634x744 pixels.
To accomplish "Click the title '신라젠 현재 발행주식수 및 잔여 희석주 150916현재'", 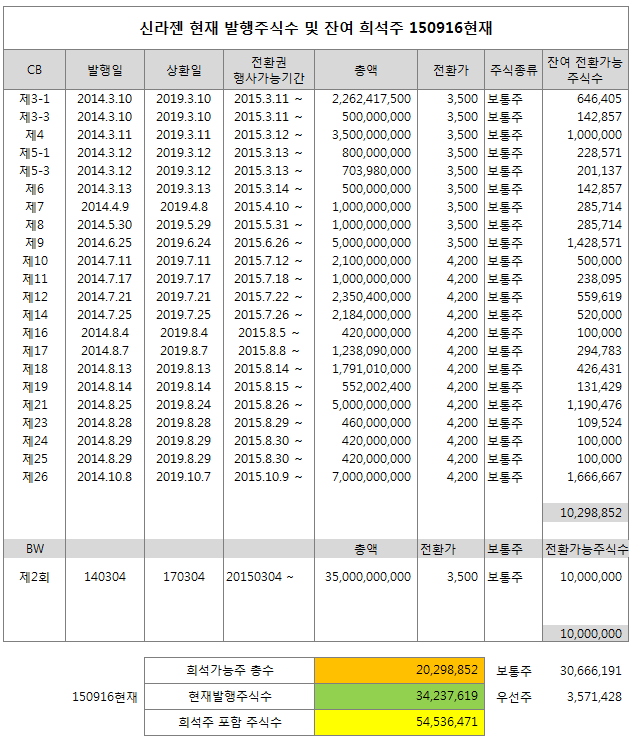I will [316, 28].
